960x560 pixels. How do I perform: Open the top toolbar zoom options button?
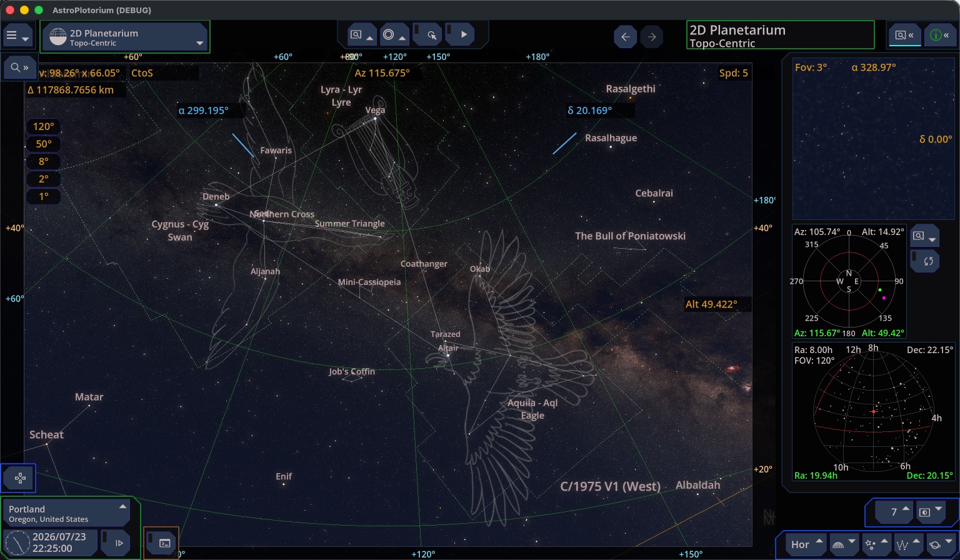tap(361, 35)
